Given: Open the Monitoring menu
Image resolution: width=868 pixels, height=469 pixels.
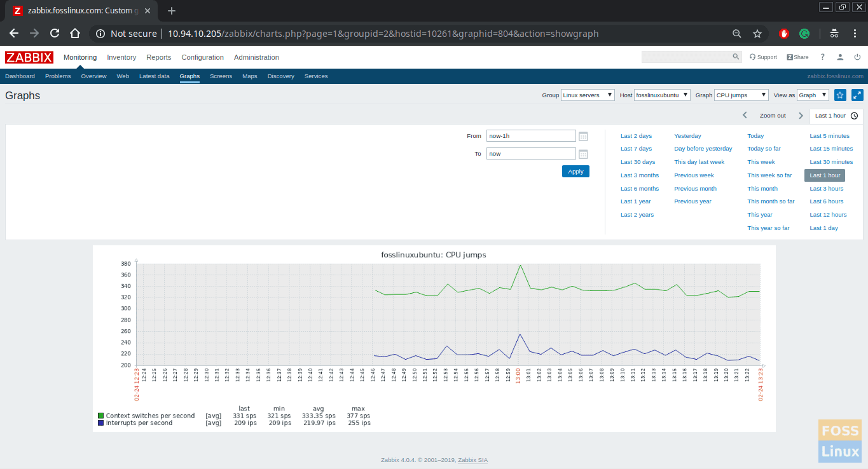Looking at the screenshot, I should tap(80, 57).
